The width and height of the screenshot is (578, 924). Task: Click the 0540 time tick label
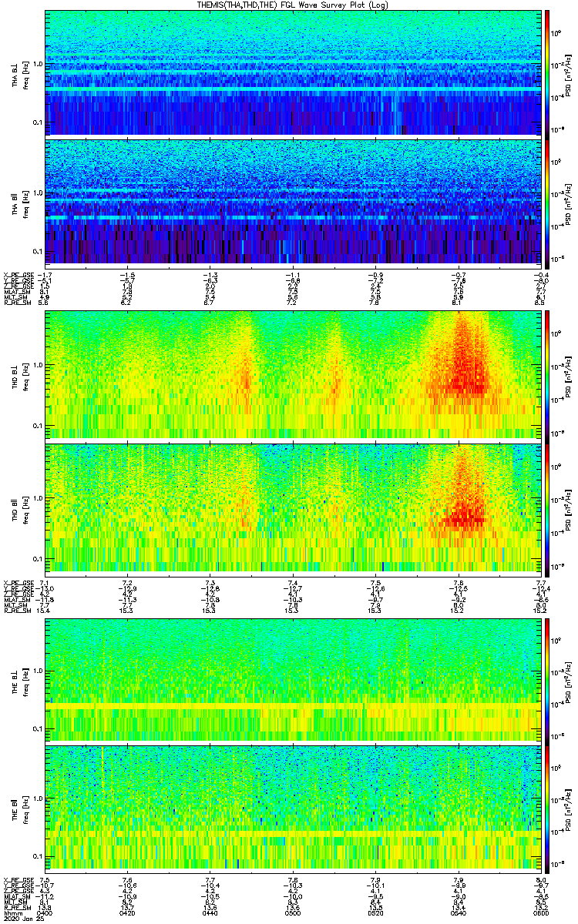458,913
